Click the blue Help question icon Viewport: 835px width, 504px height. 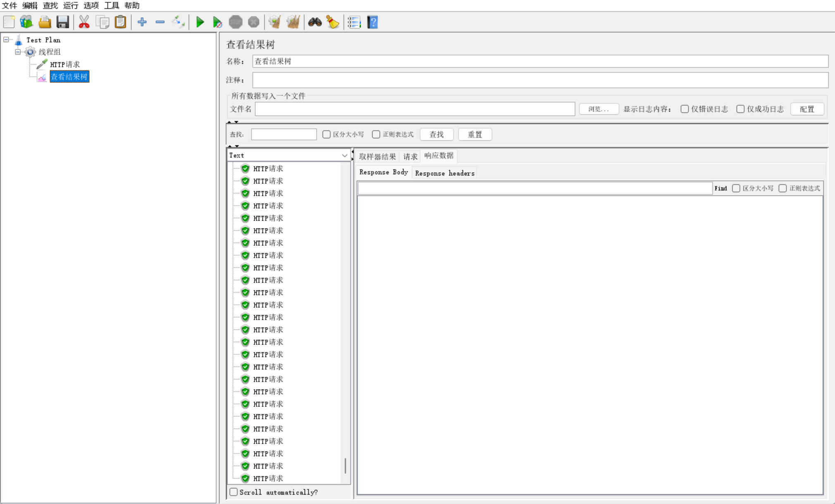[372, 22]
